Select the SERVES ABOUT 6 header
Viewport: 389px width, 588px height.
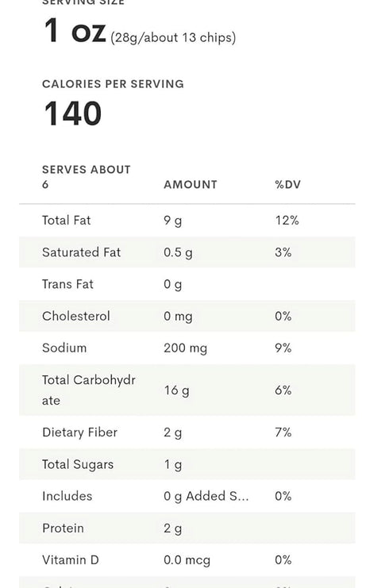tap(87, 177)
